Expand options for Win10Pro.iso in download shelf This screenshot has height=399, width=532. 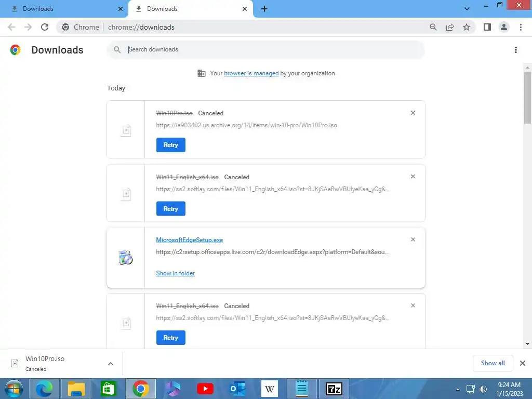[111, 364]
